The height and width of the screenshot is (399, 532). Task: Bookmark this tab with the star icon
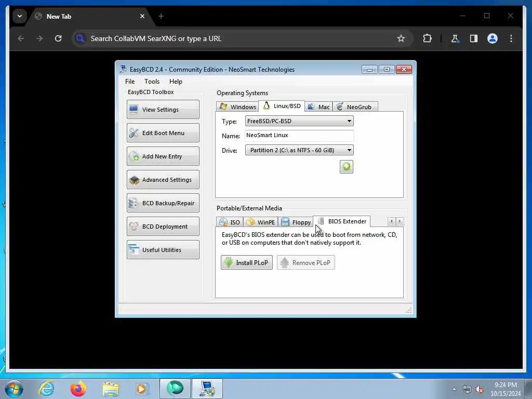pyautogui.click(x=401, y=38)
